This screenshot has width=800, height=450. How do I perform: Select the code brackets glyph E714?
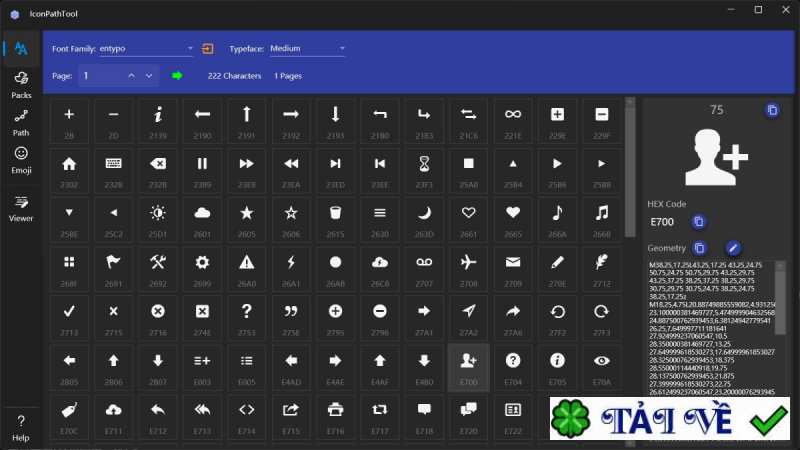(x=246, y=416)
